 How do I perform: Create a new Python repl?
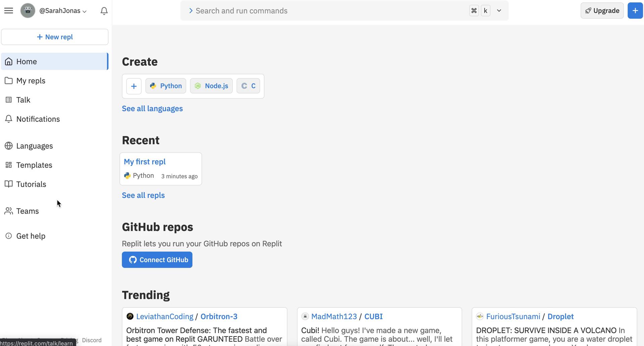[x=165, y=86]
